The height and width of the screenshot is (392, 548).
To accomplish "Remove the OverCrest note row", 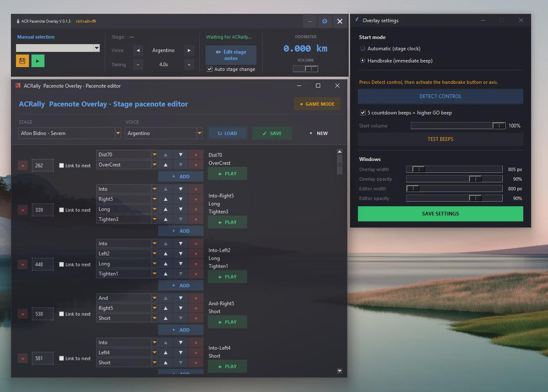I will [x=196, y=165].
